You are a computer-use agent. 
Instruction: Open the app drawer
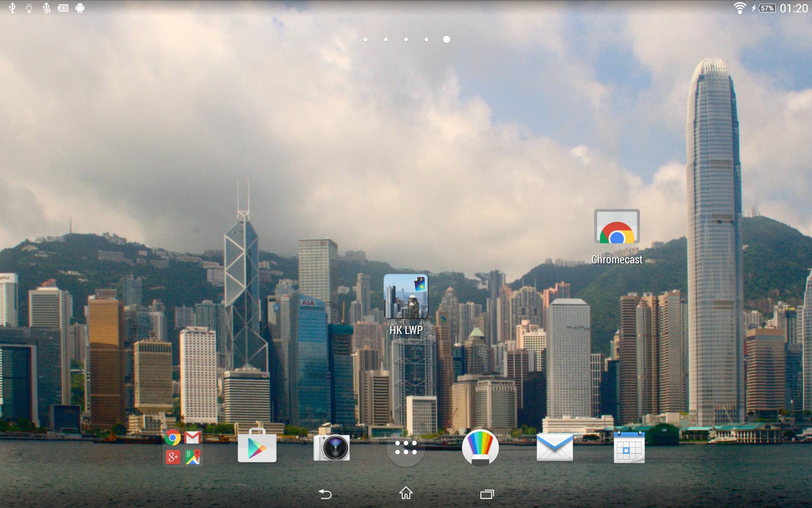[x=406, y=447]
